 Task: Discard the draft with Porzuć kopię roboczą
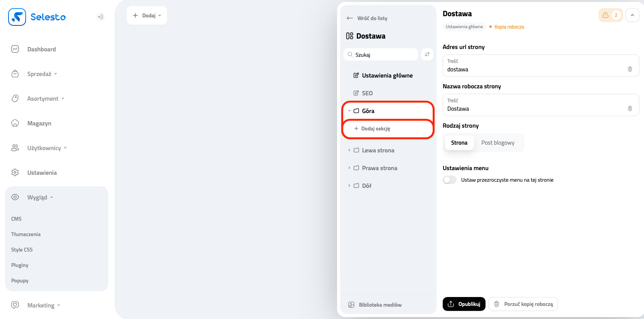click(523, 304)
